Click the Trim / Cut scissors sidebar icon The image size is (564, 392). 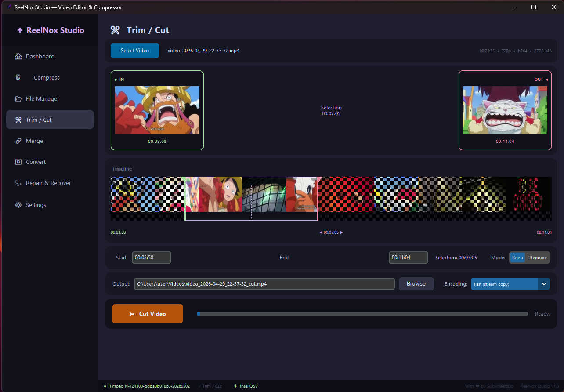point(18,120)
